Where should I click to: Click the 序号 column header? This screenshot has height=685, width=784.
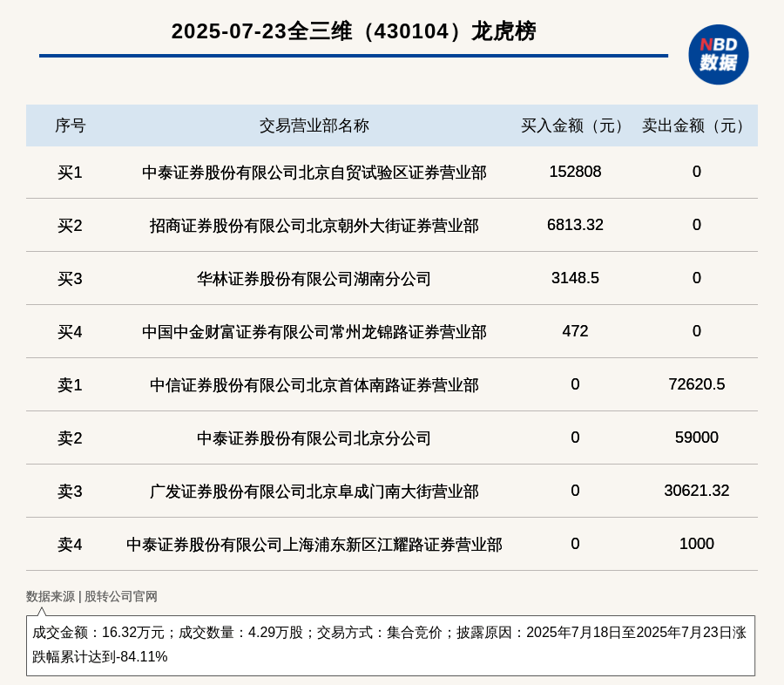[70, 125]
